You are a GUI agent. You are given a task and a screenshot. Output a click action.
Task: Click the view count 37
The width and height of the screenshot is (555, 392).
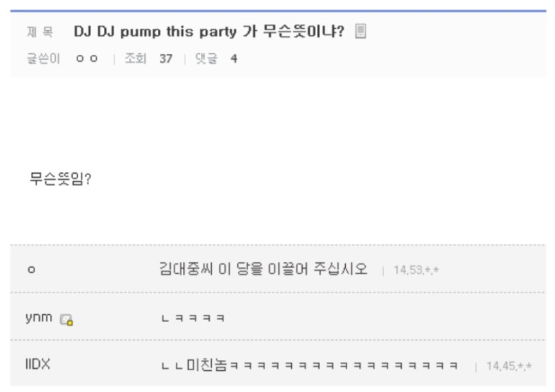coord(166,58)
